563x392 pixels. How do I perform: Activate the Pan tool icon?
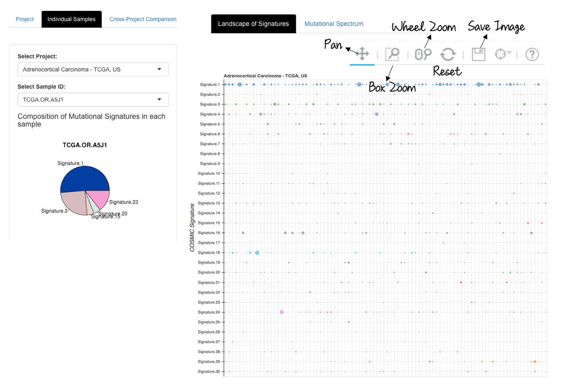(x=362, y=54)
